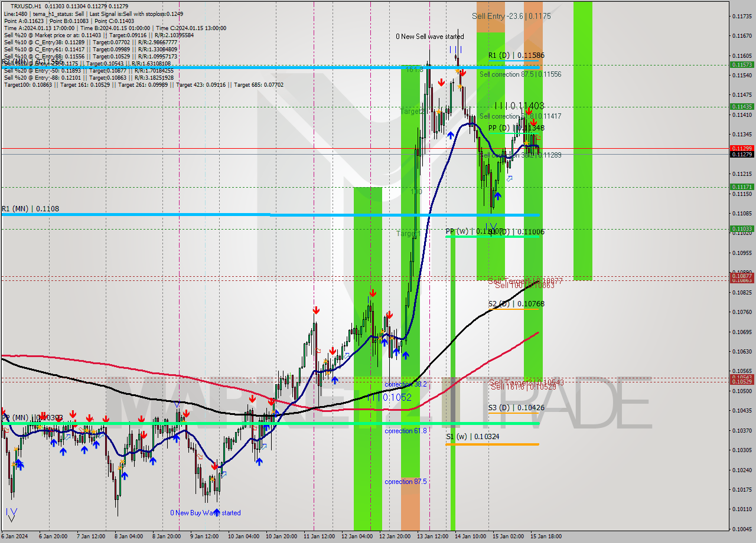Click the '11 Jan 12:00' time axis label
The image size is (756, 543).
319,537
